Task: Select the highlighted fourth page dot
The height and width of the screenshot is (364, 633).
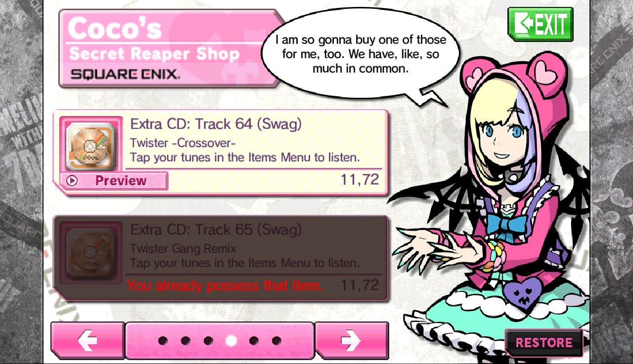Action: point(231,341)
